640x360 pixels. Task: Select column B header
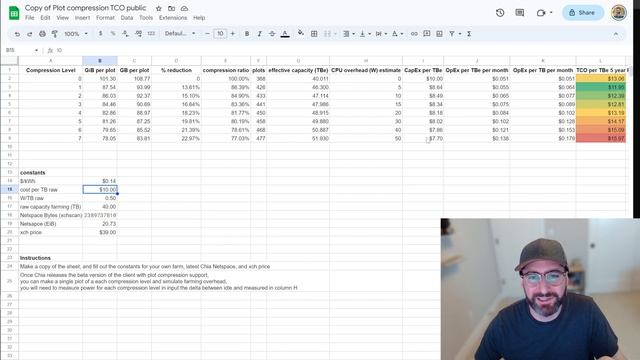pyautogui.click(x=100, y=60)
